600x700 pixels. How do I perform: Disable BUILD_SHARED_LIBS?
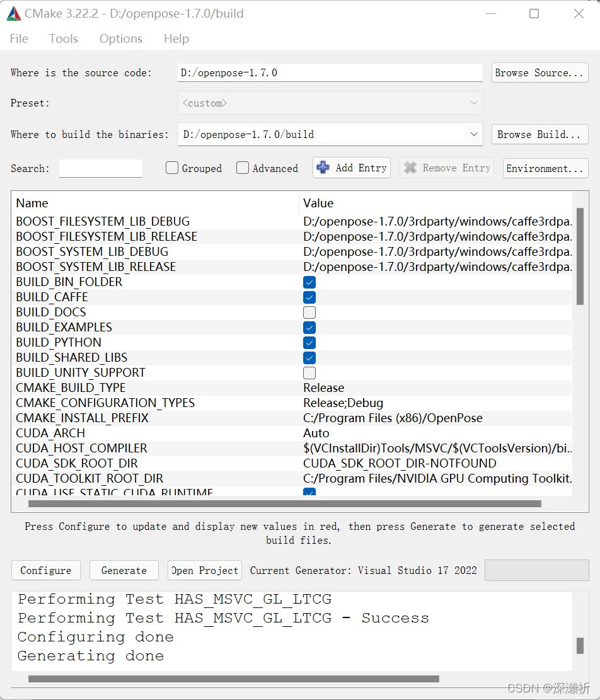click(309, 357)
